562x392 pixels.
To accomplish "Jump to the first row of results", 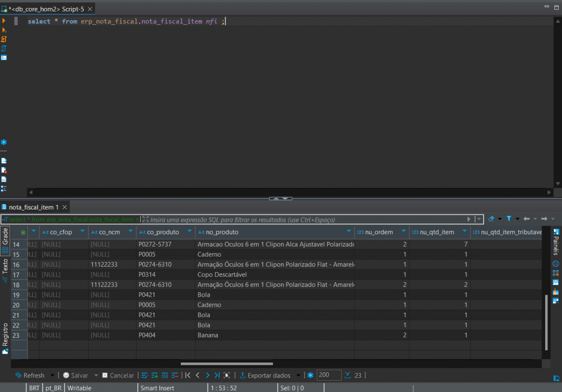I will [x=188, y=375].
